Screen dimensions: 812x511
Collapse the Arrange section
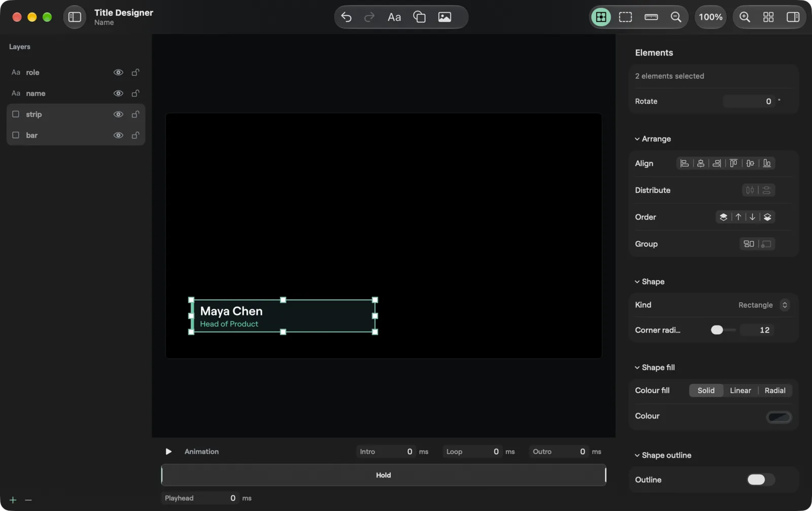[x=653, y=139]
